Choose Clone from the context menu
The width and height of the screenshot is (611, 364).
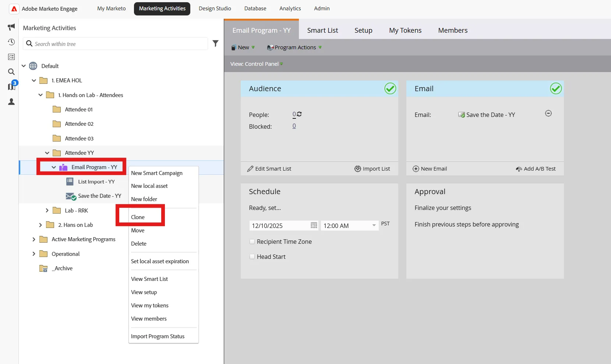click(138, 217)
